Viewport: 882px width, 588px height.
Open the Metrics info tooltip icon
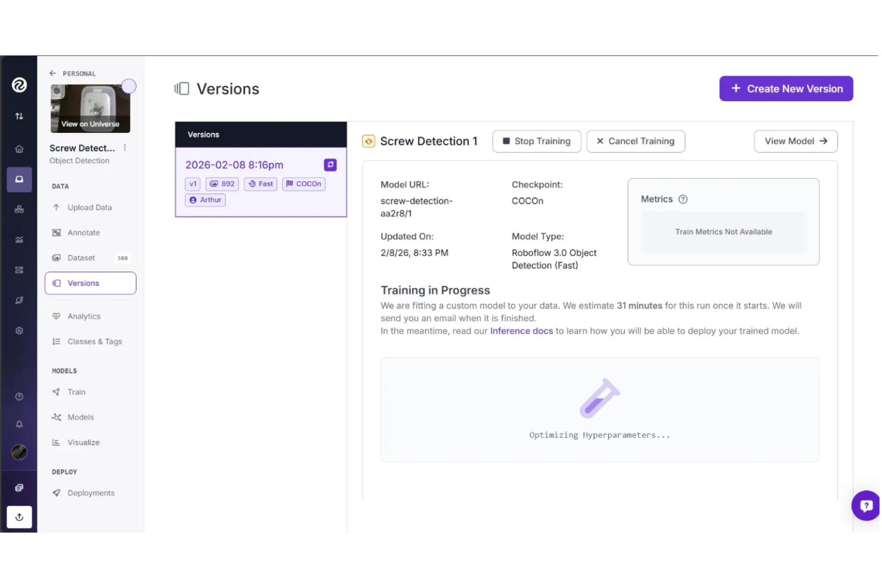click(x=683, y=199)
